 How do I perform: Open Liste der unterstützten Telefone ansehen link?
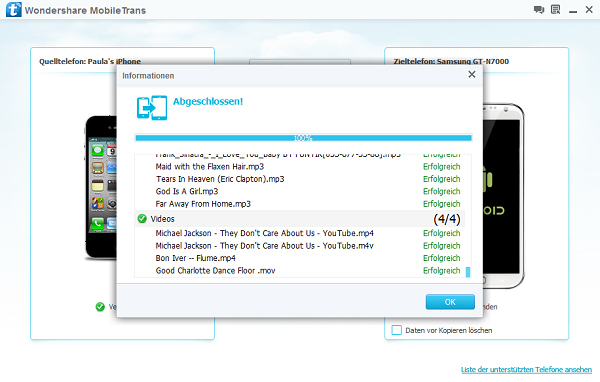526,370
